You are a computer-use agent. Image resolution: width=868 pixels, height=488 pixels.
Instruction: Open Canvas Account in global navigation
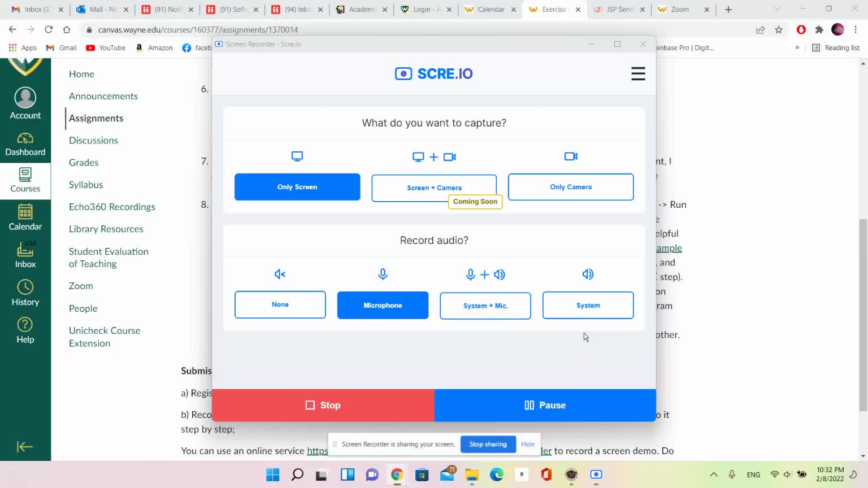[25, 104]
